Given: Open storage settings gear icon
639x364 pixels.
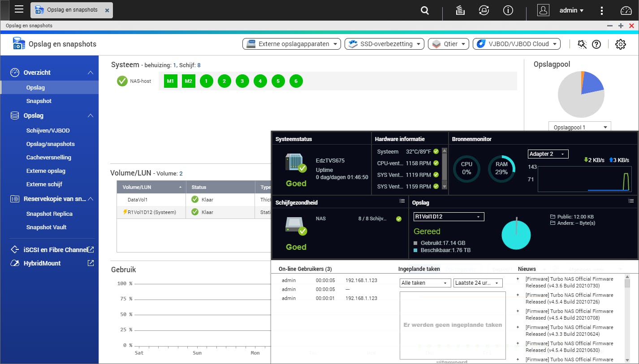Looking at the screenshot, I should pyautogui.click(x=620, y=44).
